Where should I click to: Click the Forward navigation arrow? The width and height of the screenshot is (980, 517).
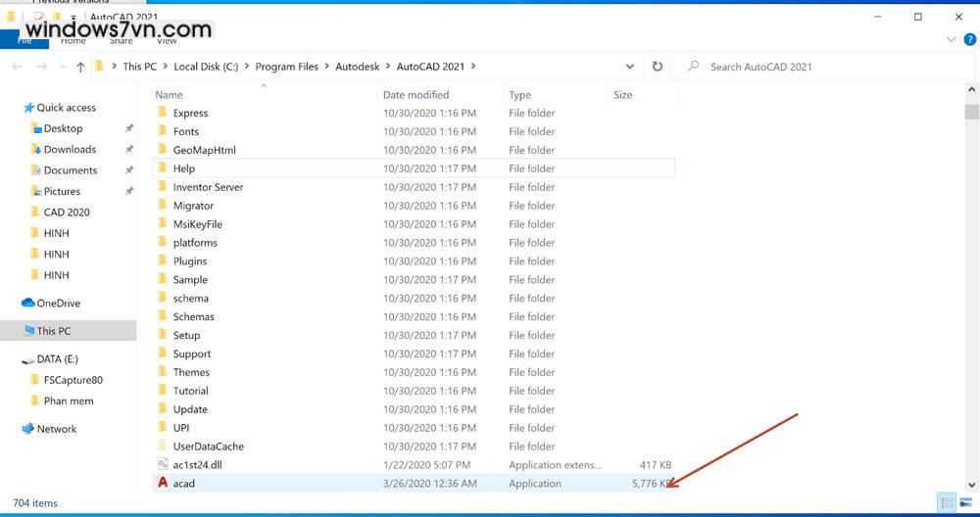click(x=42, y=67)
